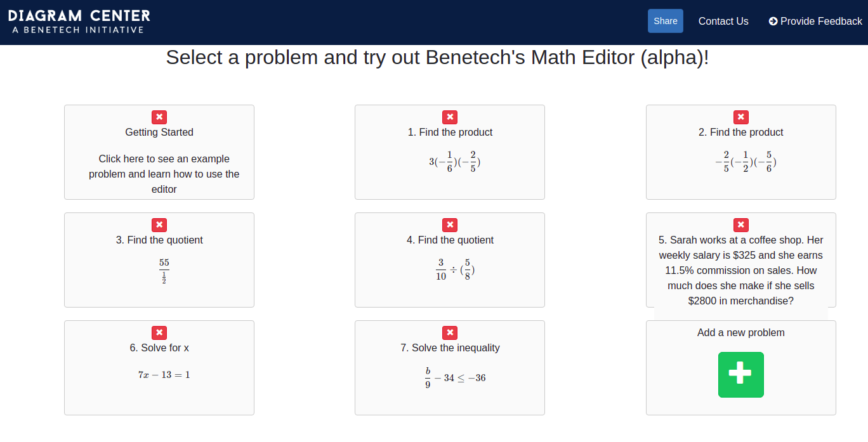
Task: Delete problem 2 using its red X
Action: point(740,117)
